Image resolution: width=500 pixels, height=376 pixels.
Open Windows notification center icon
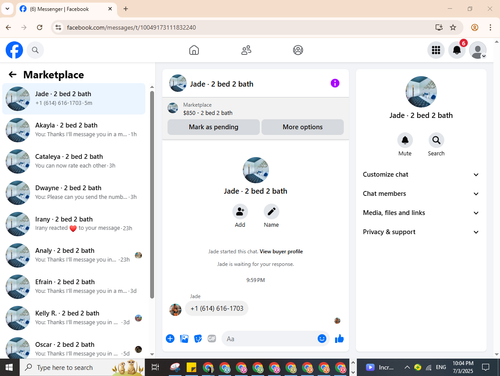coord(486,367)
